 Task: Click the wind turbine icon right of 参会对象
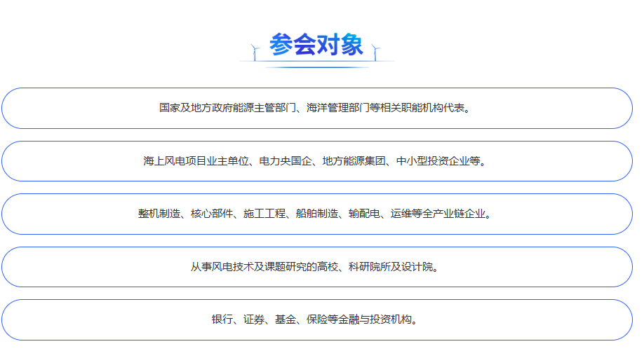(x=376, y=51)
